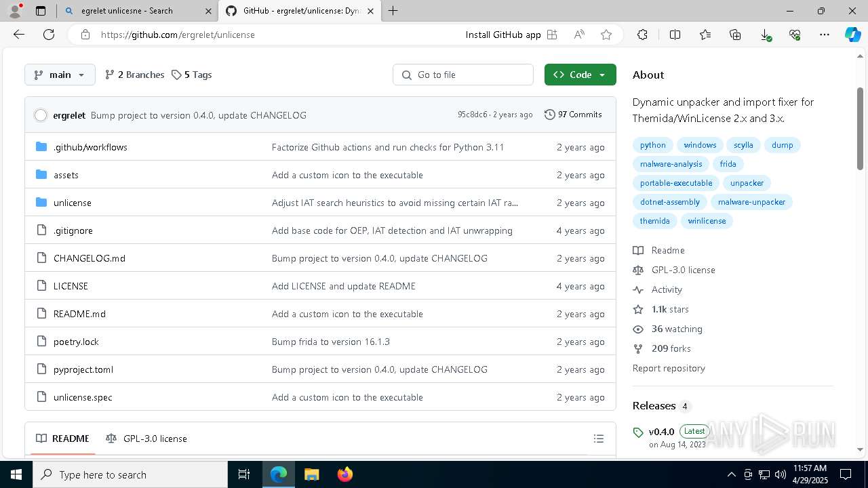Open Browser essentials heart icon
Viewport: 868px width, 488px height.
point(795,35)
